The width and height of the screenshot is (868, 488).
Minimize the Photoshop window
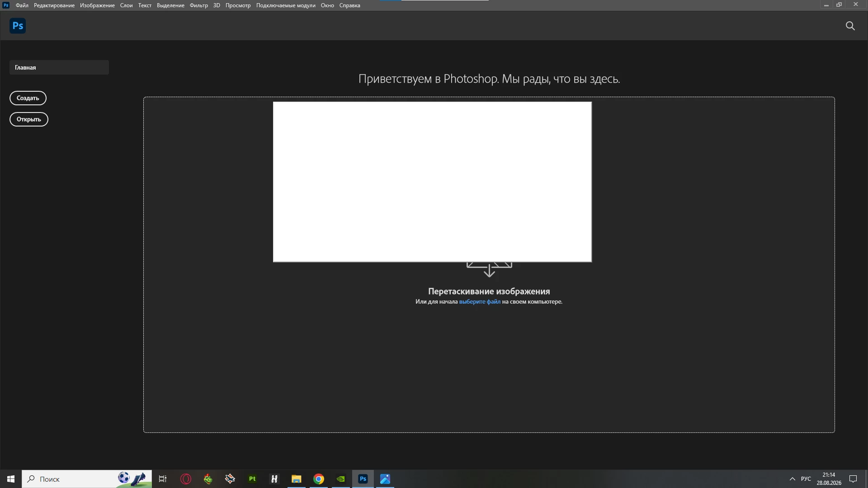click(826, 5)
